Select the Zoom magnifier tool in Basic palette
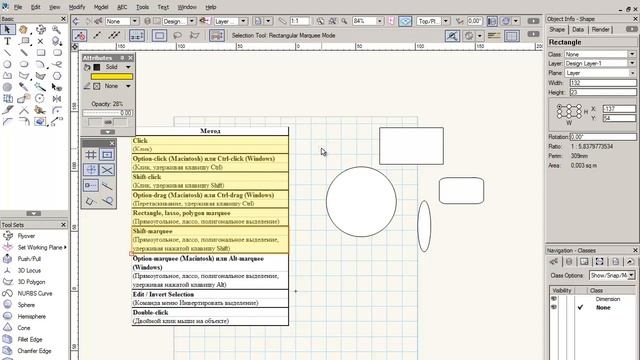 pos(56,29)
